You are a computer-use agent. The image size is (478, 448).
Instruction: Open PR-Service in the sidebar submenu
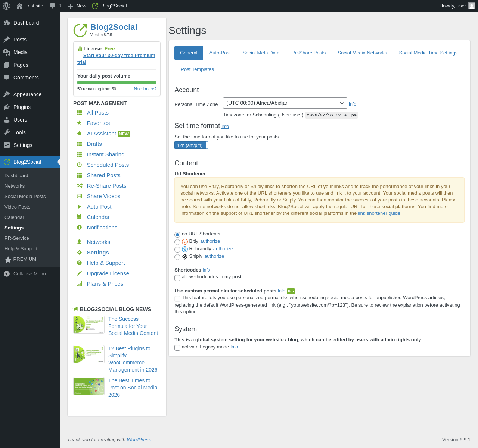pyautogui.click(x=17, y=238)
